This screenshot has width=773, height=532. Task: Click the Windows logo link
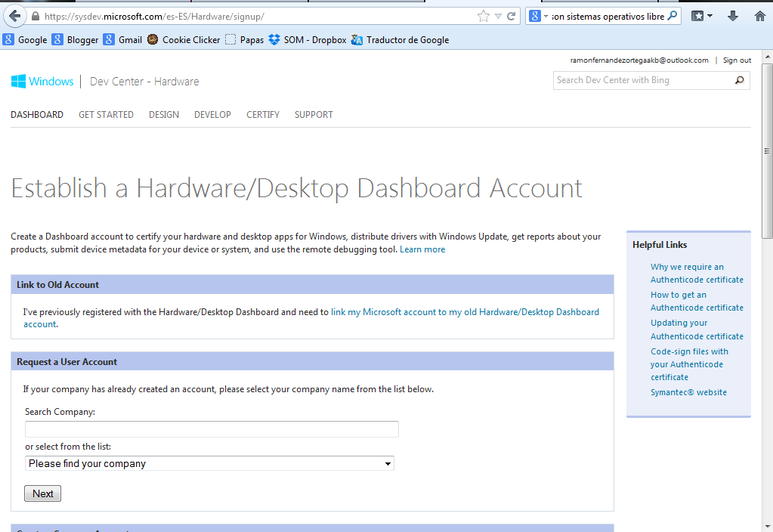click(x=42, y=82)
